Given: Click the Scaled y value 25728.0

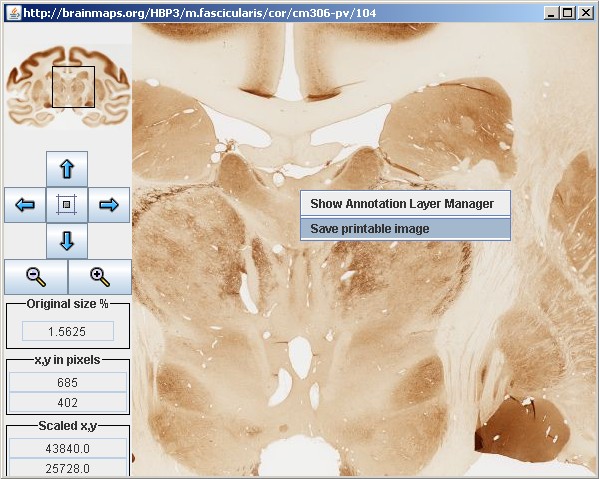Looking at the screenshot, I should (68, 468).
